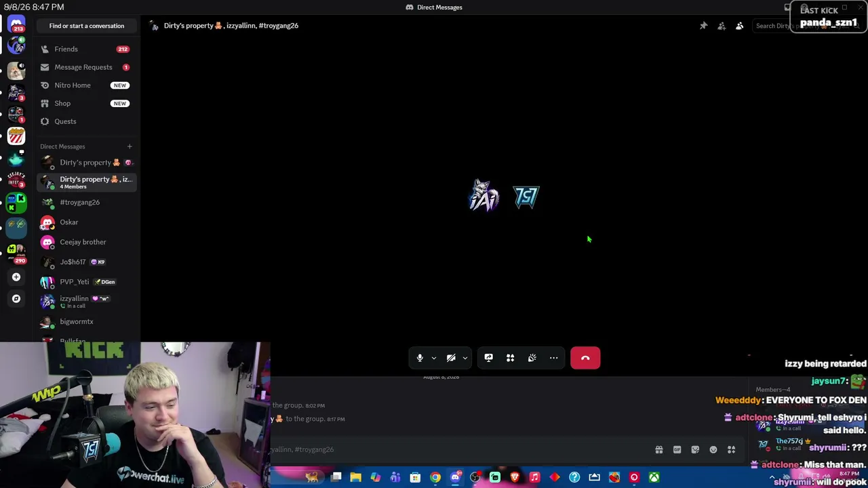Click the wolf avatar call participant
Image resolution: width=868 pixels, height=488 pixels.
point(484,196)
